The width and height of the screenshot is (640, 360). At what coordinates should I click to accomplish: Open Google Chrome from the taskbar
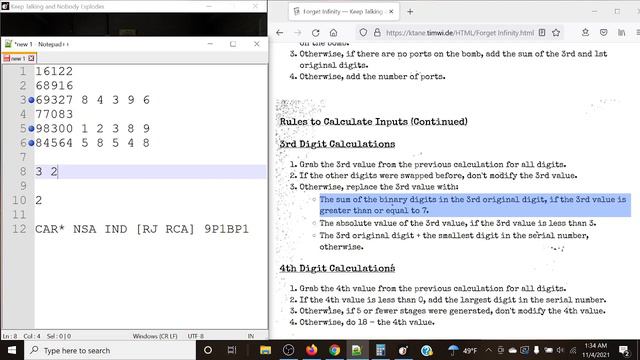point(334,350)
